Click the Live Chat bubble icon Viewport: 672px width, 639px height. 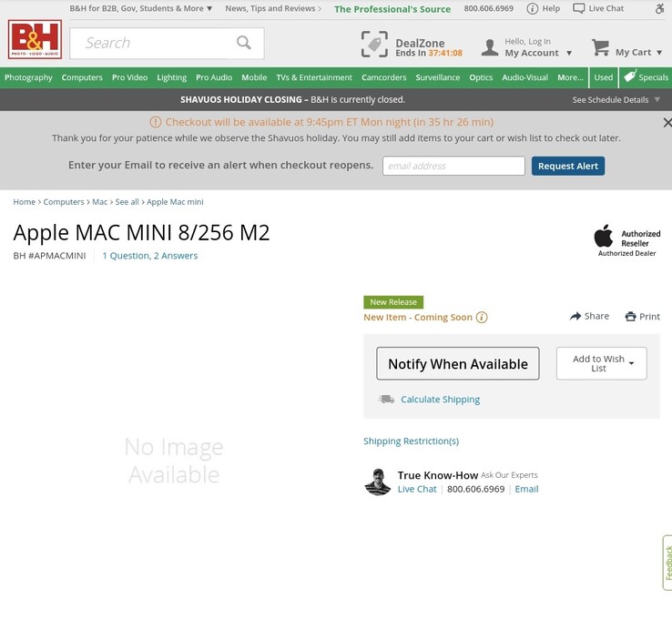click(x=578, y=8)
